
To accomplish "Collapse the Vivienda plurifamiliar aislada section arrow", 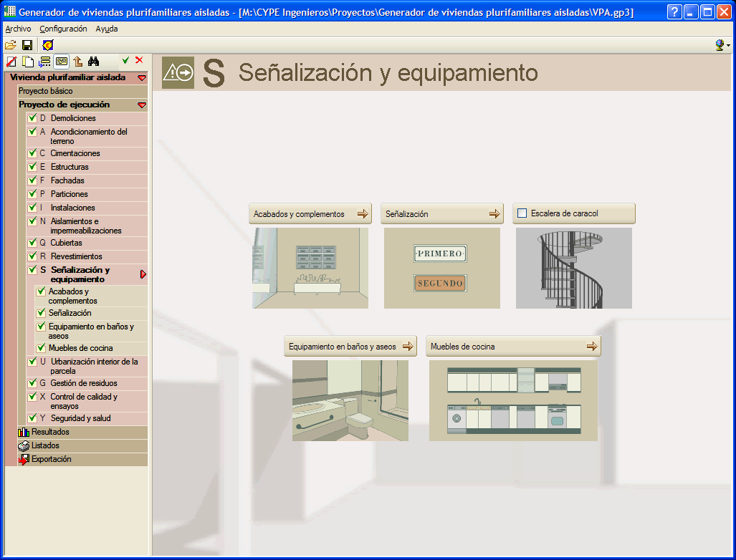I will 142,77.
